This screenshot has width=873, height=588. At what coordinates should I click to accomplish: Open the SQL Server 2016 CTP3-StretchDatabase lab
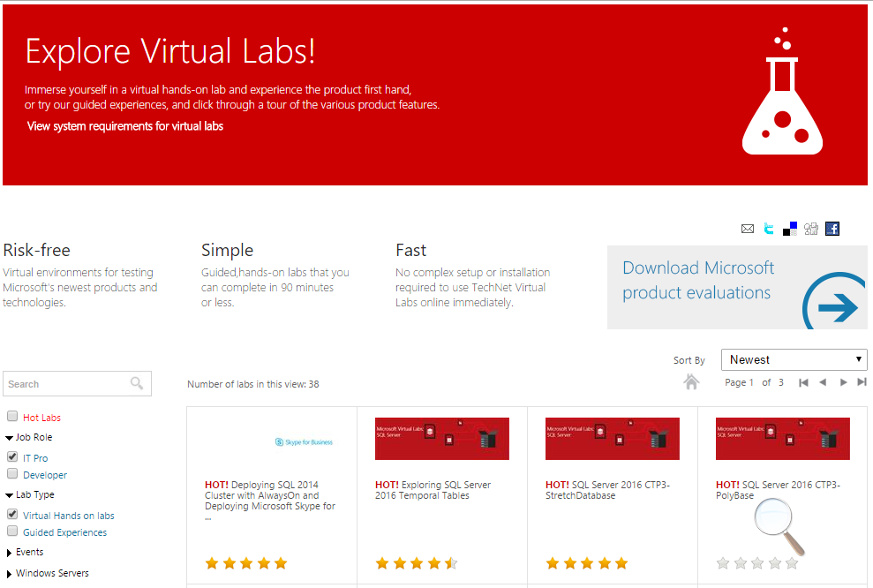607,490
